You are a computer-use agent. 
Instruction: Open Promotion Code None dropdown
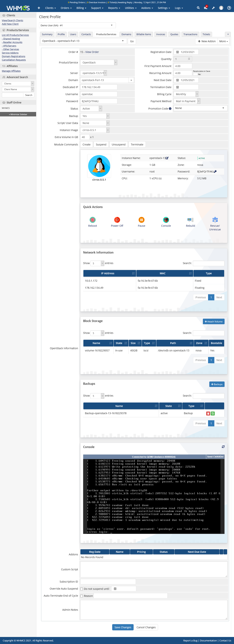[x=200, y=108]
